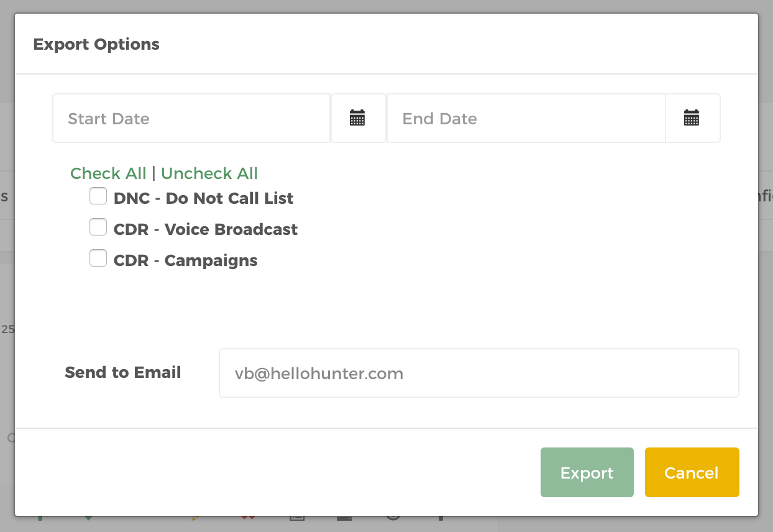Select all export types with Check All
This screenshot has height=532, width=773.
108,173
